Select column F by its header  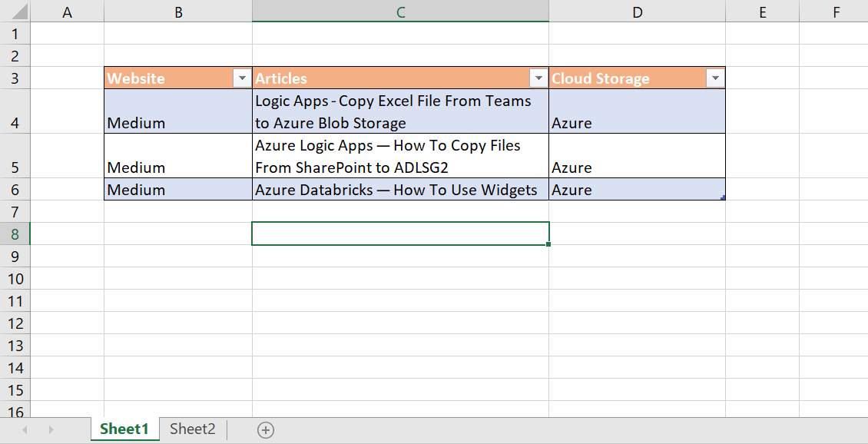coord(835,12)
